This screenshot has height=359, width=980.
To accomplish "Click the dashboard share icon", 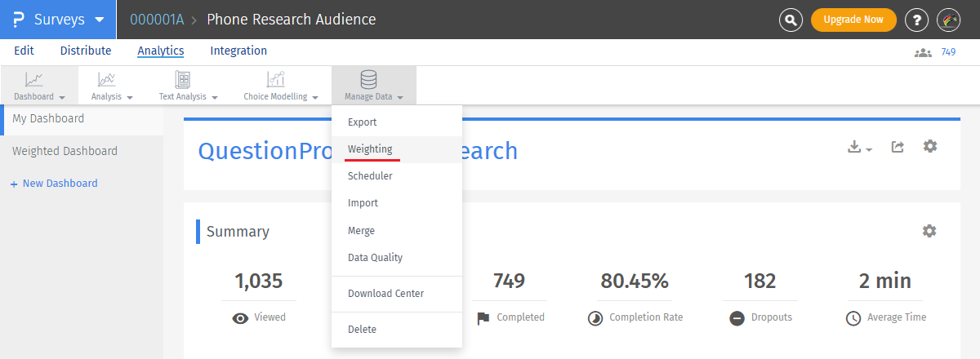I will tap(898, 147).
